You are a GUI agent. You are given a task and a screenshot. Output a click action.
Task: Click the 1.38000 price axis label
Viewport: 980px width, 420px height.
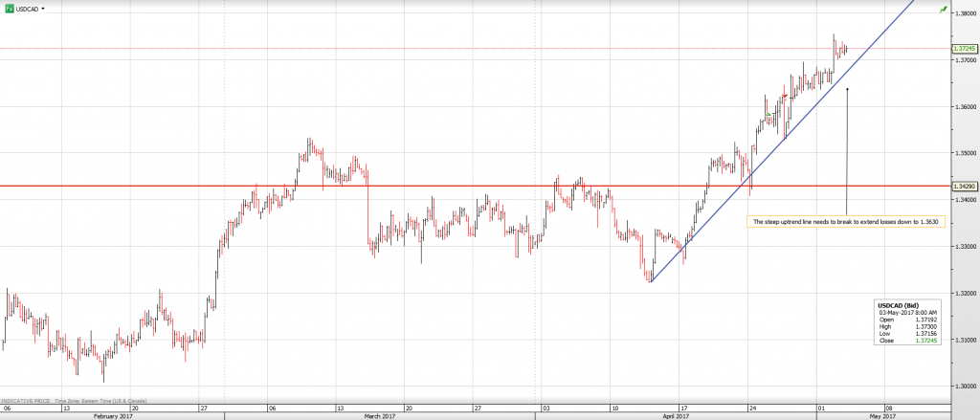(x=964, y=13)
